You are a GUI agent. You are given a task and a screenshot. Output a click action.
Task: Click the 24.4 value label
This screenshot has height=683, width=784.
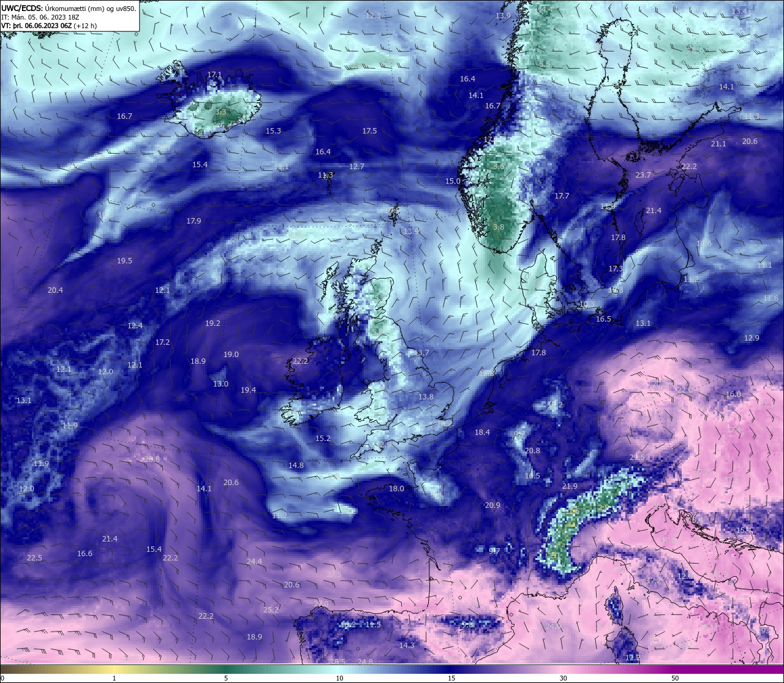[254, 562]
